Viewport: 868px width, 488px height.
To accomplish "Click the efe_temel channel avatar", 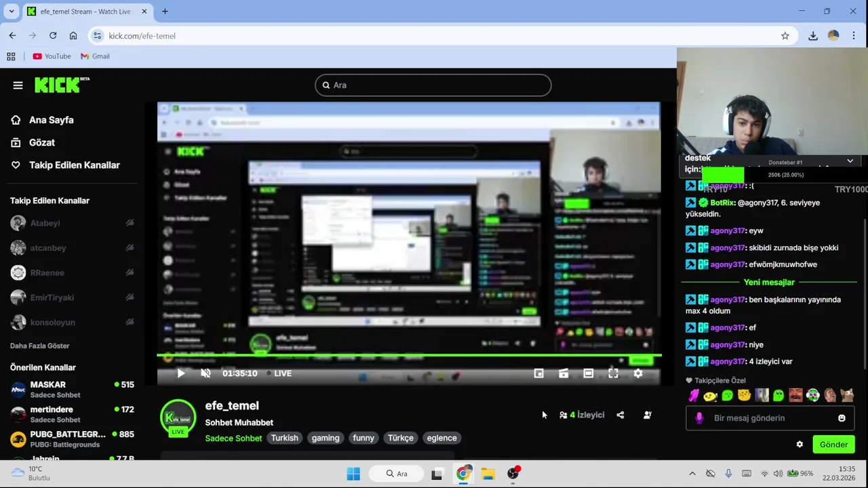I will click(178, 417).
